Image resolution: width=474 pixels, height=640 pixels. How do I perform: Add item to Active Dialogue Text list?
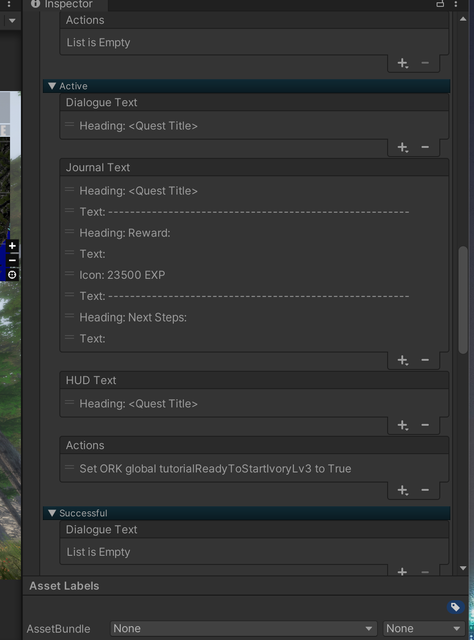pyautogui.click(x=403, y=147)
